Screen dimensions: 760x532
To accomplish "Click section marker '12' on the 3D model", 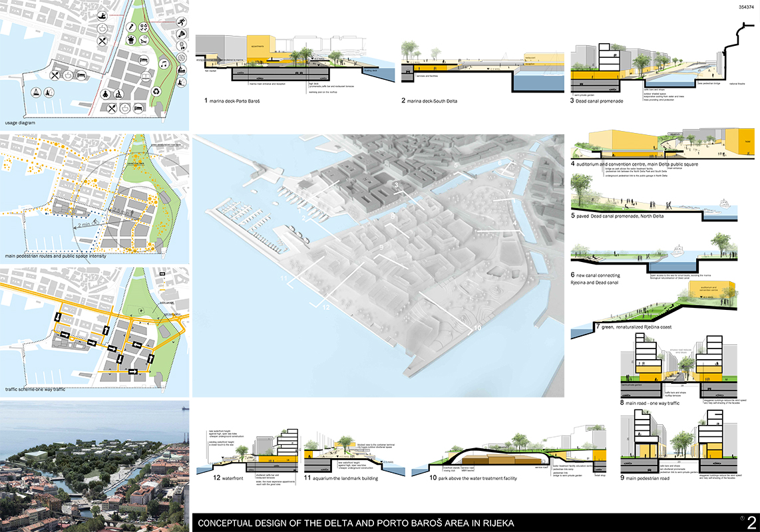I will click(x=325, y=307).
